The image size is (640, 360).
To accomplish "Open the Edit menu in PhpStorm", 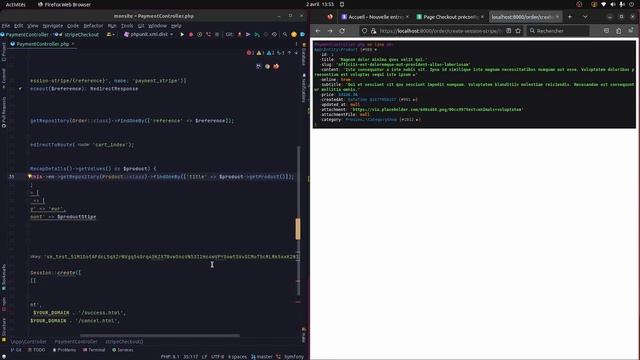I will (x=19, y=26).
